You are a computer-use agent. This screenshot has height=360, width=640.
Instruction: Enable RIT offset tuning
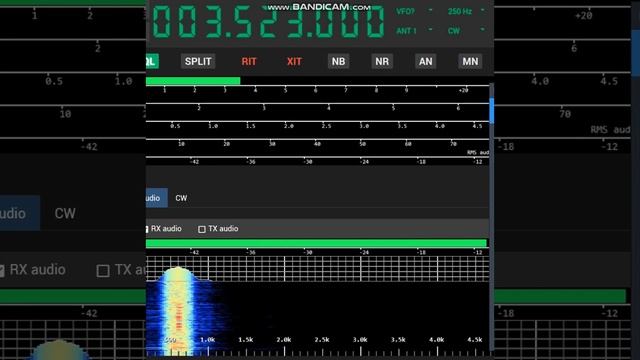click(249, 62)
